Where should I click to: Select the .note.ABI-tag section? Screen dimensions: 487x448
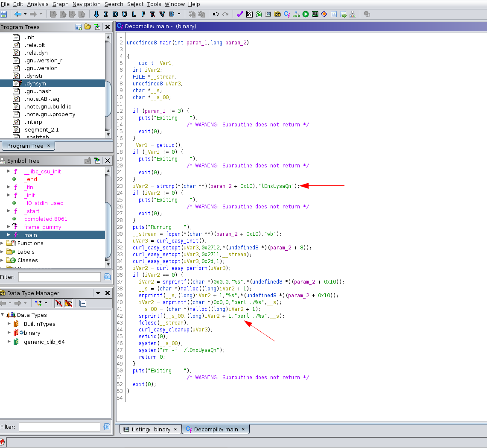[x=42, y=99]
